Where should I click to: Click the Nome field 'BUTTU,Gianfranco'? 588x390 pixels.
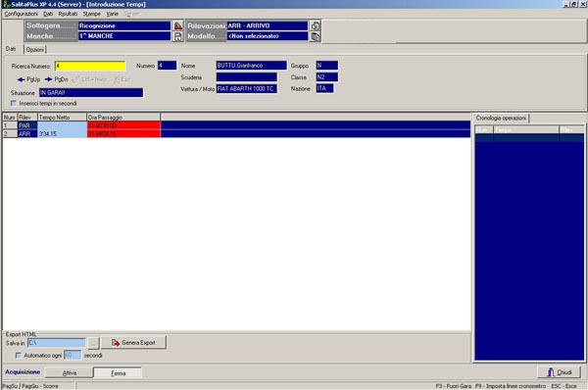pyautogui.click(x=251, y=66)
